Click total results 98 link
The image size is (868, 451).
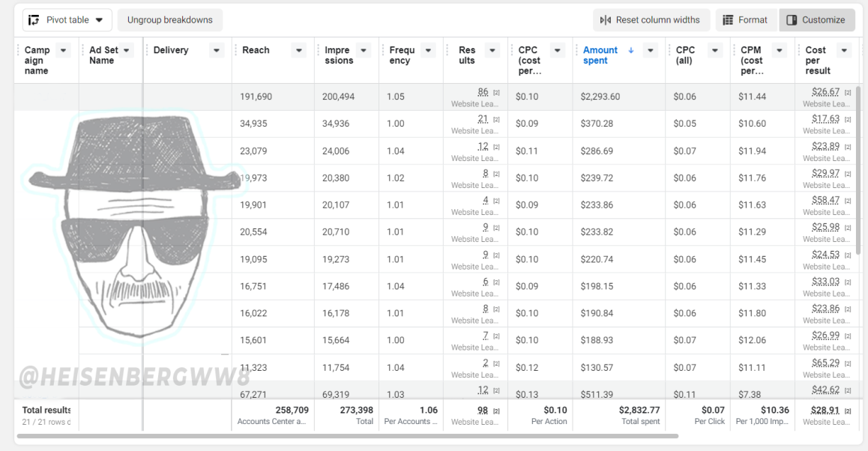483,411
